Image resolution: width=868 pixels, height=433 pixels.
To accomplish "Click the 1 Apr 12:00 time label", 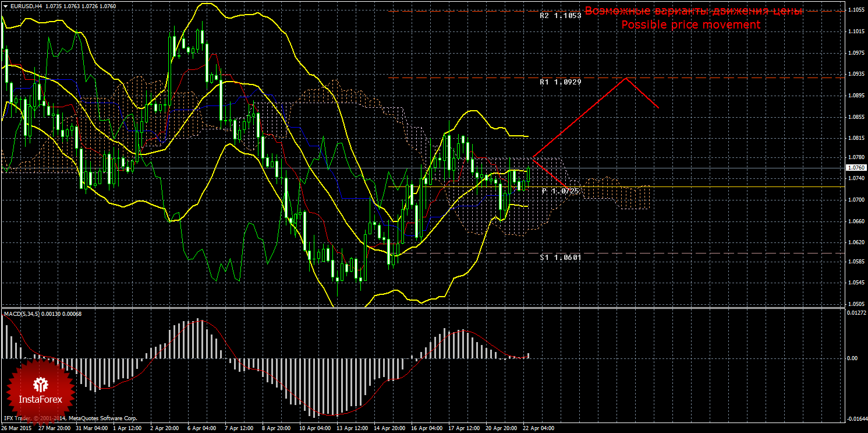I will click(x=127, y=428).
